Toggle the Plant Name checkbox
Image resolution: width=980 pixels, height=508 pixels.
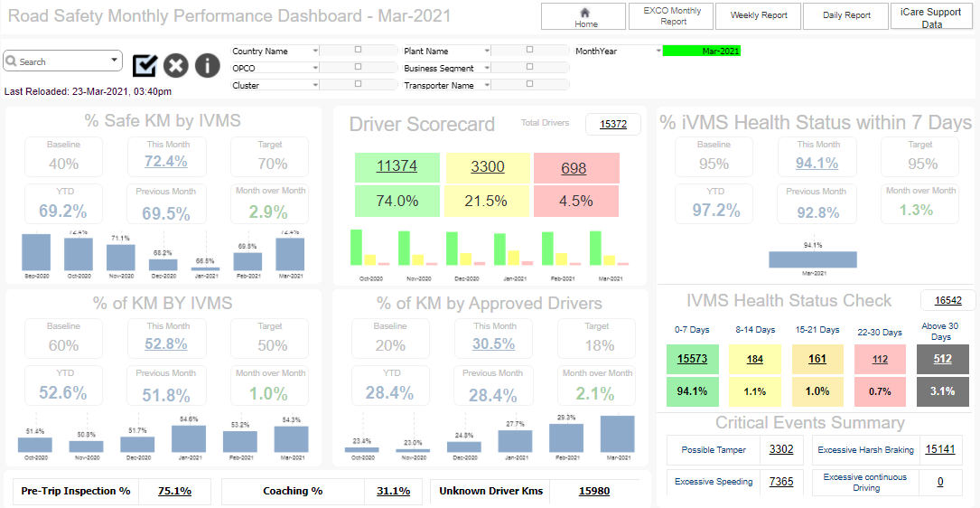tap(530, 49)
